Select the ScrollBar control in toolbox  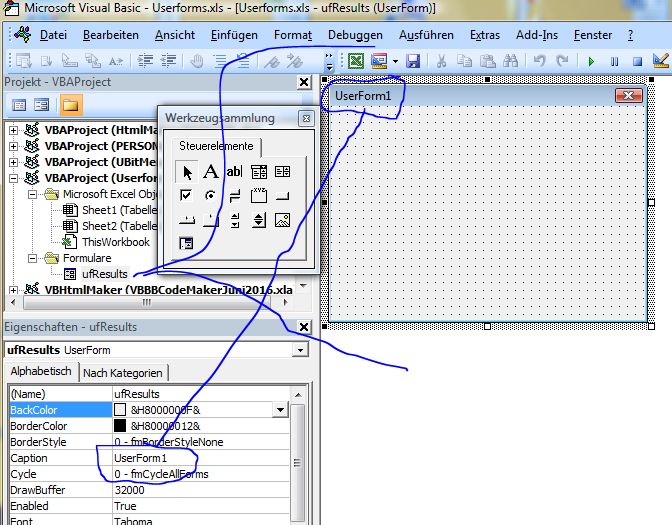[x=234, y=220]
